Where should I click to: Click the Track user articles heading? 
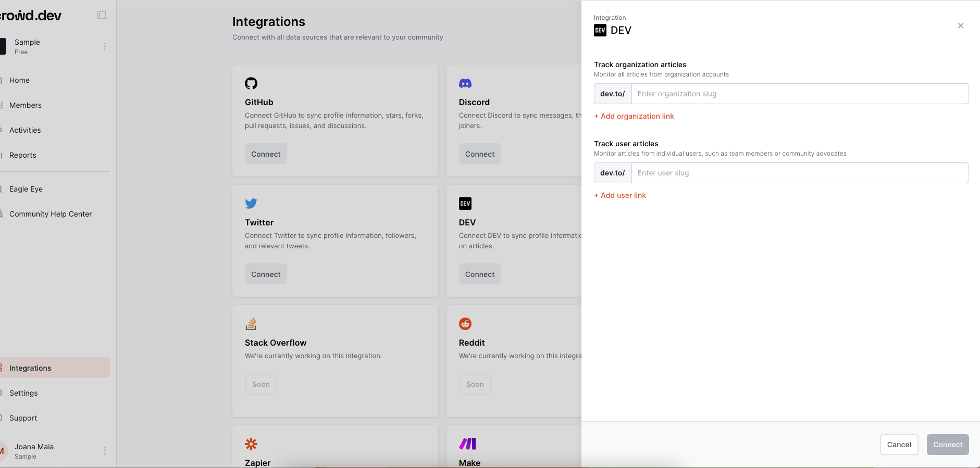click(626, 144)
